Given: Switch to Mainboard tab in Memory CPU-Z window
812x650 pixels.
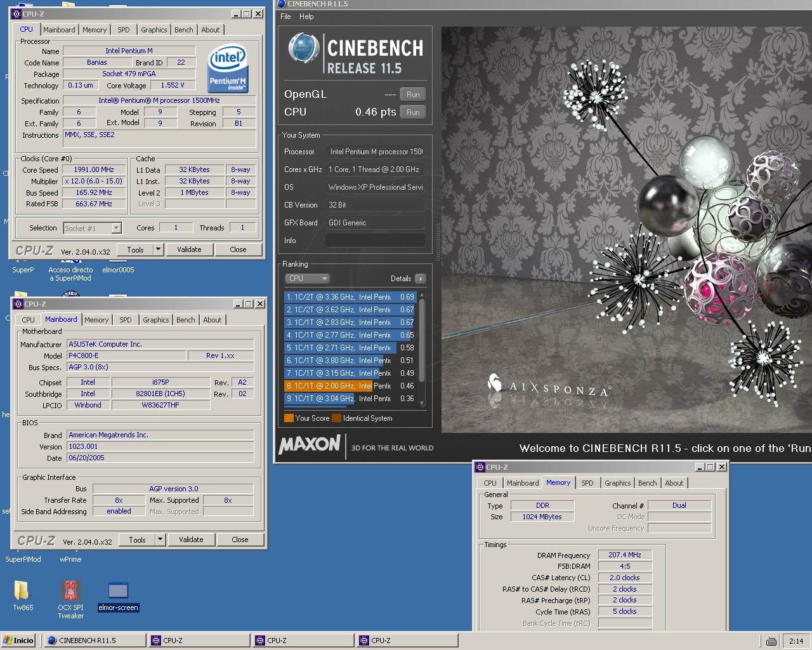Looking at the screenshot, I should [523, 483].
